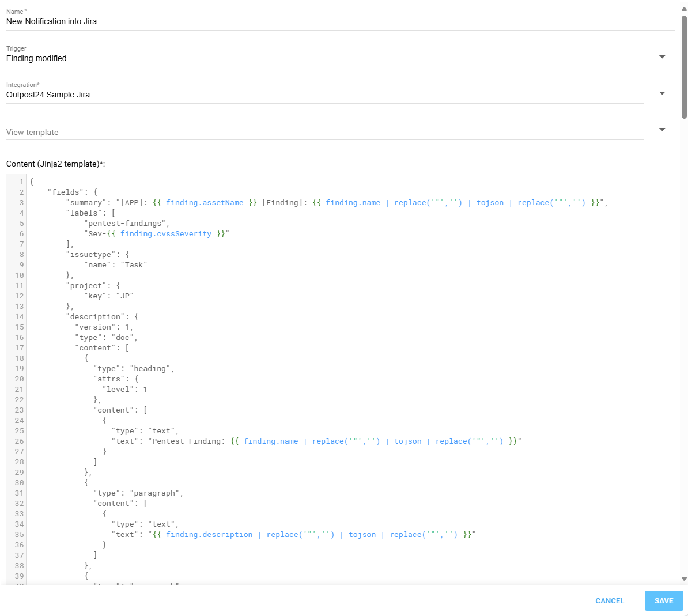Screen dimensions: 688x616
Task: Select the finding.assetName variable on line 3
Action: tap(205, 202)
